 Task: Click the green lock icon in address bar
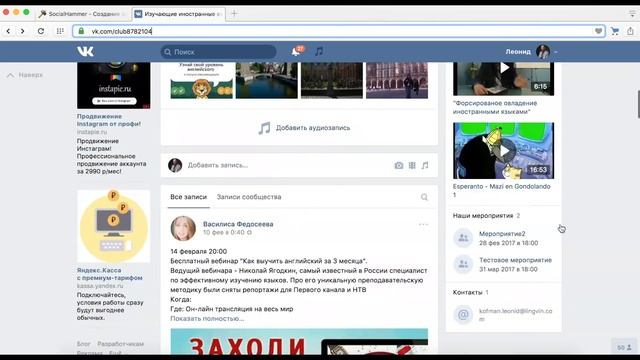81,31
